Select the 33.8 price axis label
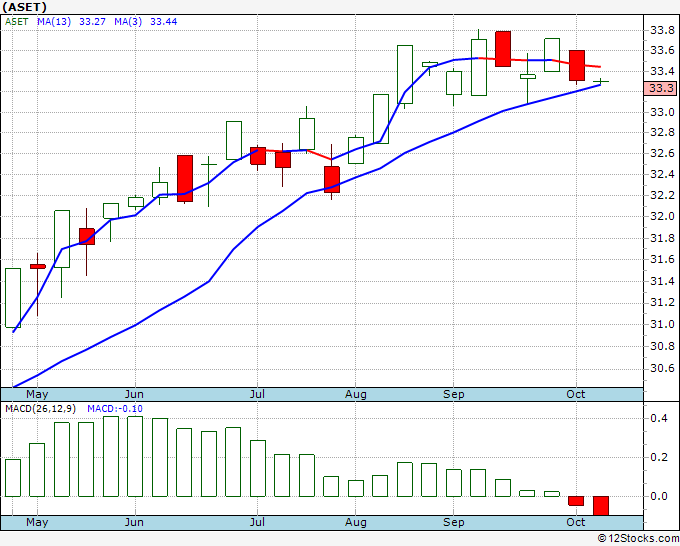 (x=662, y=30)
